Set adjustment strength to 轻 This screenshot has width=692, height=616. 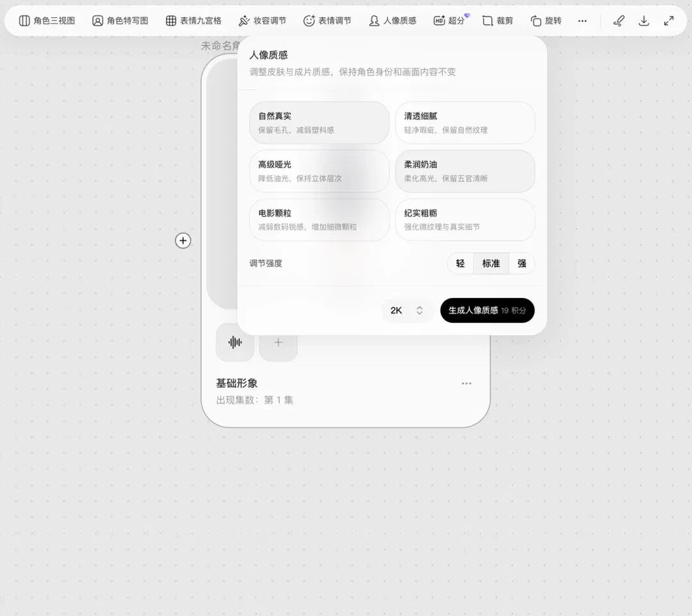(460, 263)
